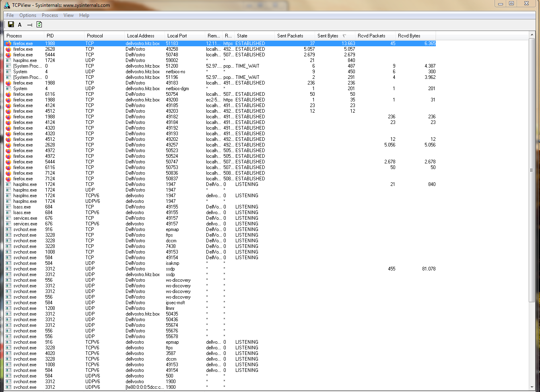The width and height of the screenshot is (540, 392).
Task: Click System Process icon on port 51200 row
Action: [8, 66]
